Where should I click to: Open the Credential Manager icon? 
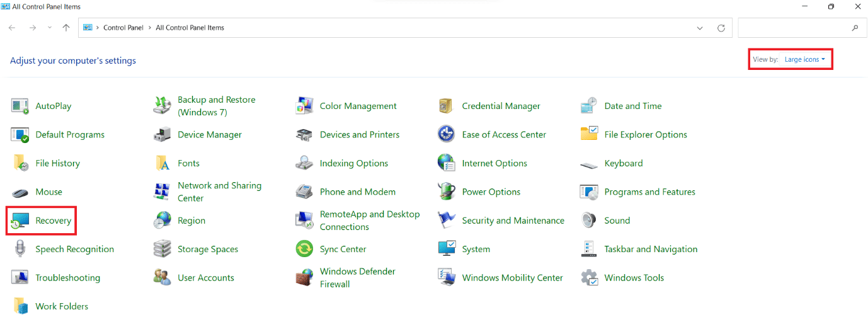tap(447, 107)
